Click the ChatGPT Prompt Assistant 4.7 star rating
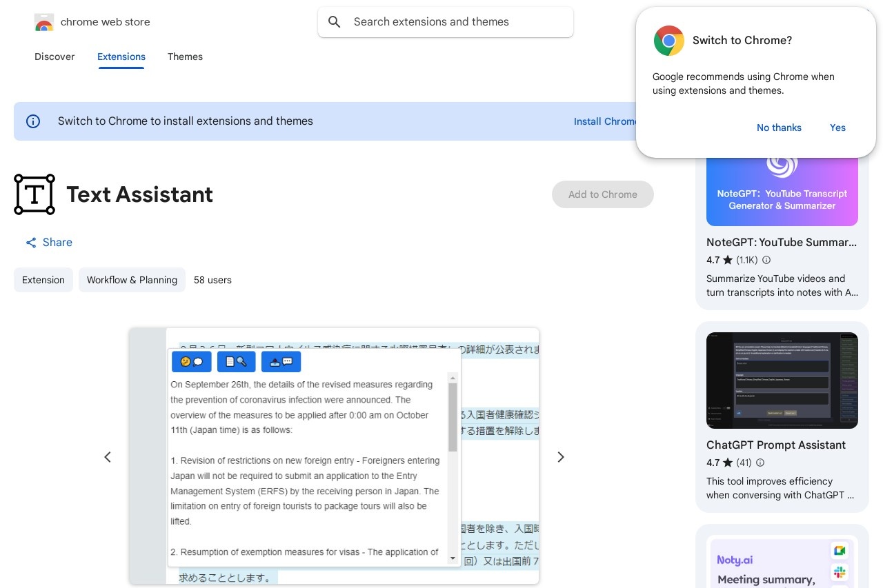The height and width of the screenshot is (588, 883). point(720,463)
